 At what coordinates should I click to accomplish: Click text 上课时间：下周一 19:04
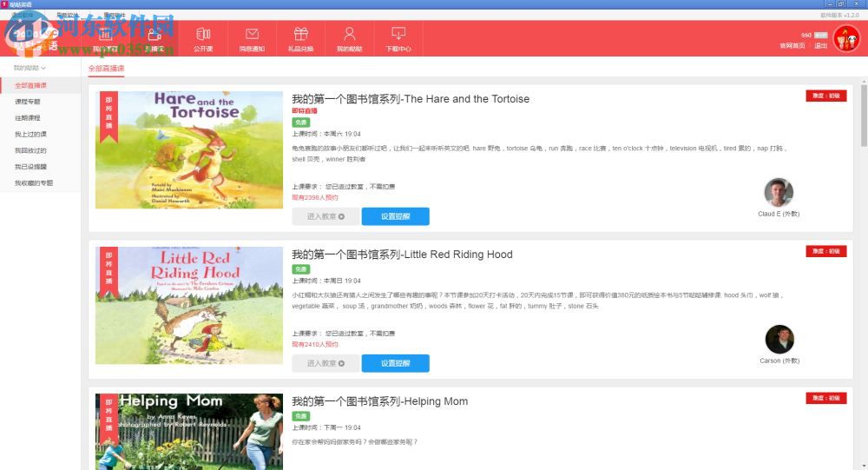(x=326, y=428)
